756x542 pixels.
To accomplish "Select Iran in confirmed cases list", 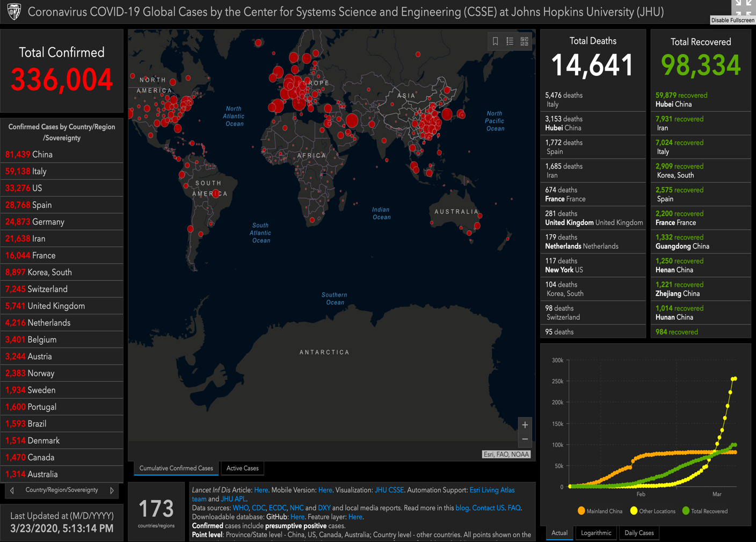I will (62, 239).
